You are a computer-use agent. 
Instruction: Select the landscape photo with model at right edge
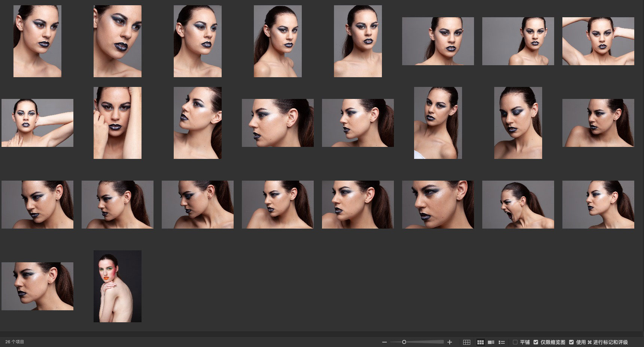tap(518, 41)
